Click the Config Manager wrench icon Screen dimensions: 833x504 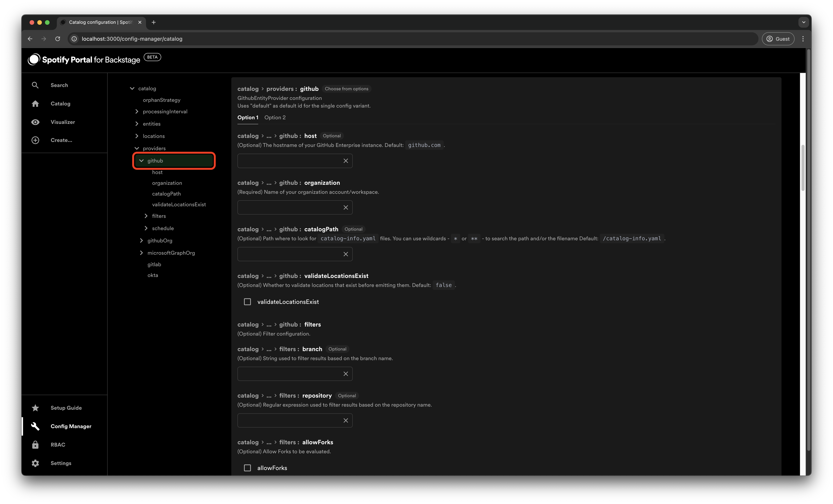coord(35,426)
